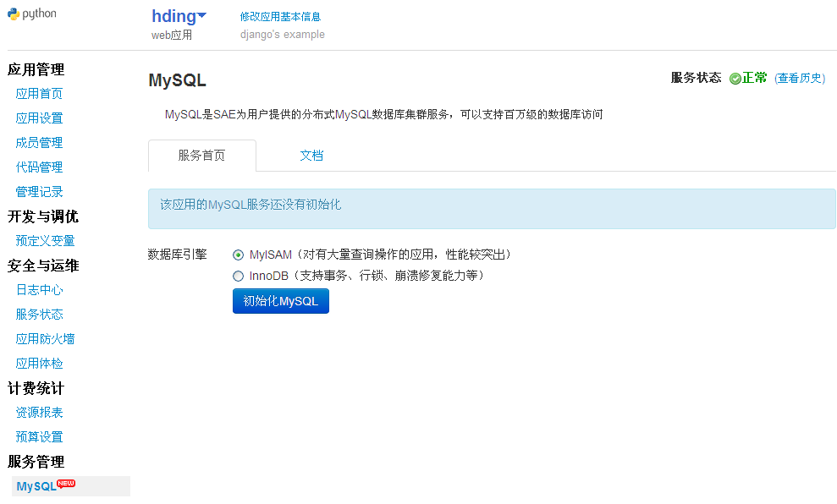This screenshot has width=837, height=504.
Task: Open 预算设置 in sidebar
Action: tap(39, 437)
